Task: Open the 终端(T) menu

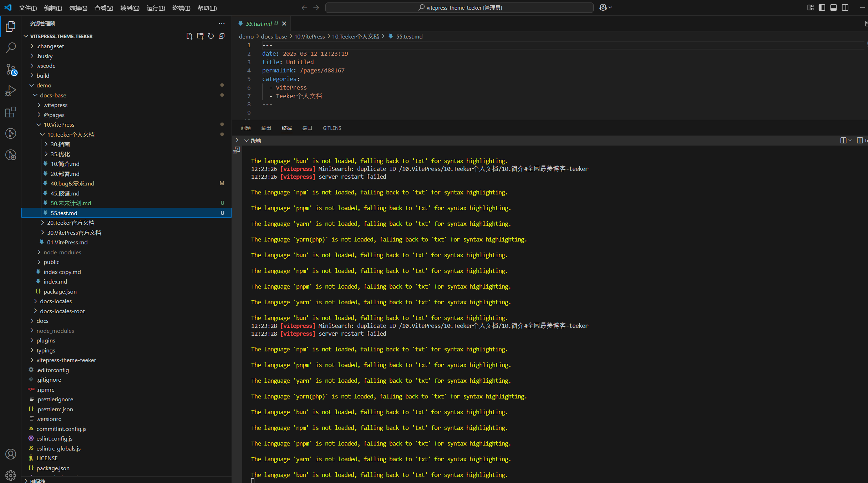Action: (181, 8)
